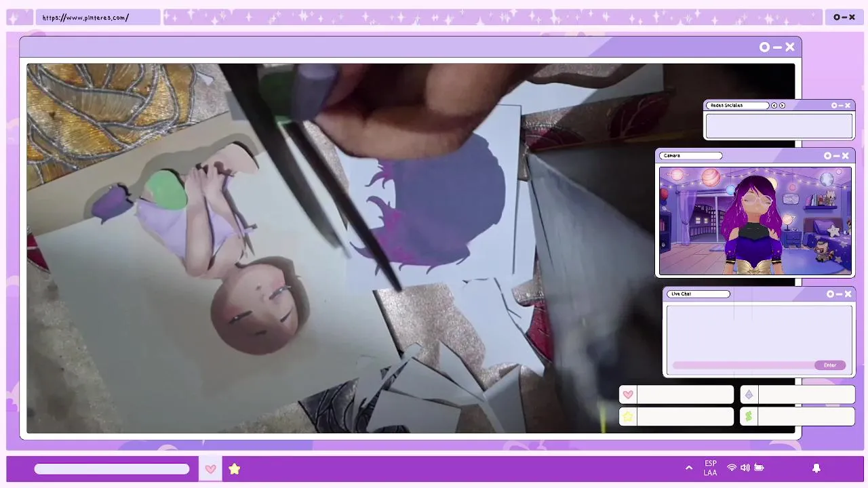The width and height of the screenshot is (868, 488).
Task: Click circle button on main video window
Action: (x=765, y=47)
